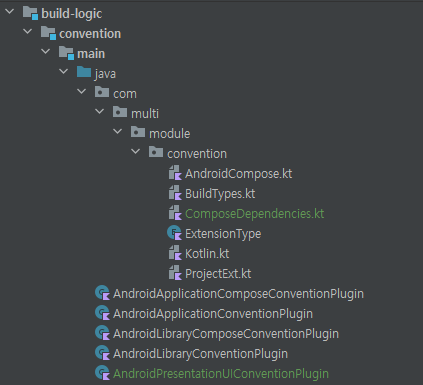423x385 pixels.
Task: Select the com package label
Action: [x=125, y=94]
